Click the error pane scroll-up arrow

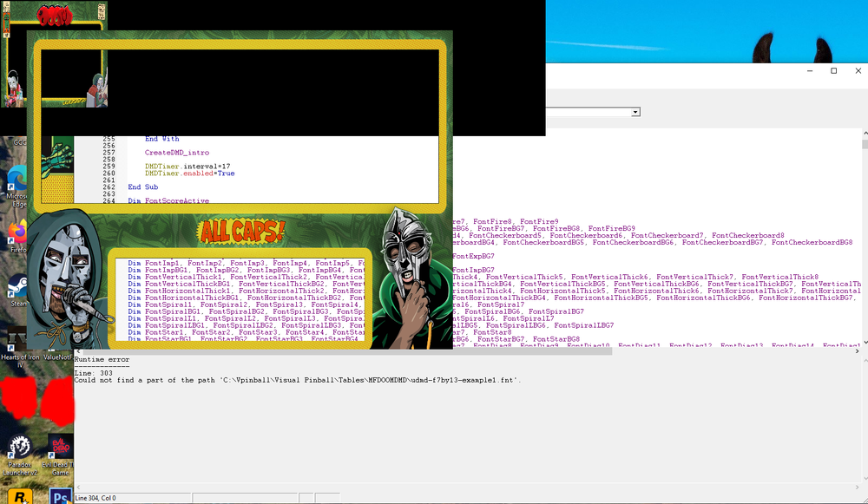pyautogui.click(x=865, y=360)
